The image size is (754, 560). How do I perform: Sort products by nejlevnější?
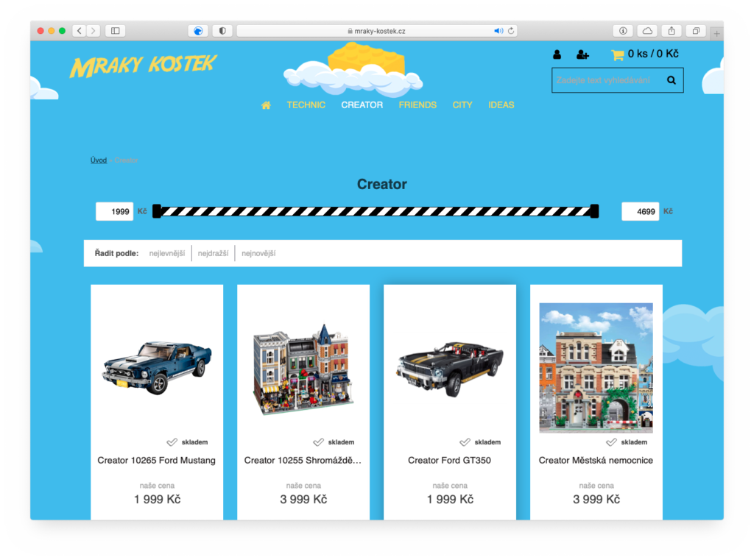[x=166, y=254]
